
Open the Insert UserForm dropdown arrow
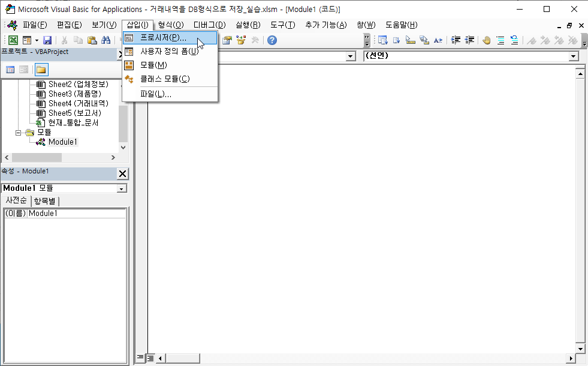point(37,40)
